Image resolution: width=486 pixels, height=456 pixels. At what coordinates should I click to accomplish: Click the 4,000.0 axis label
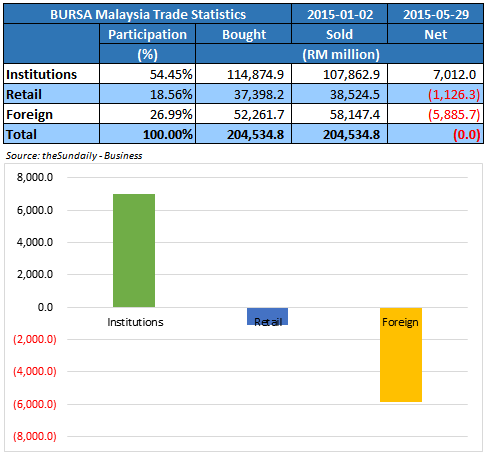coord(35,242)
